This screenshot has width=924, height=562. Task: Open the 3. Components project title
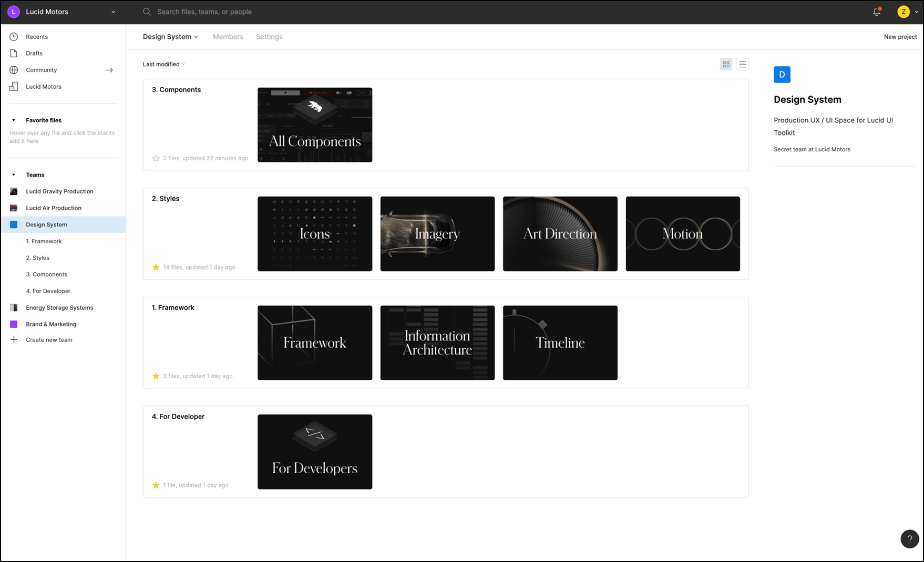coord(176,90)
